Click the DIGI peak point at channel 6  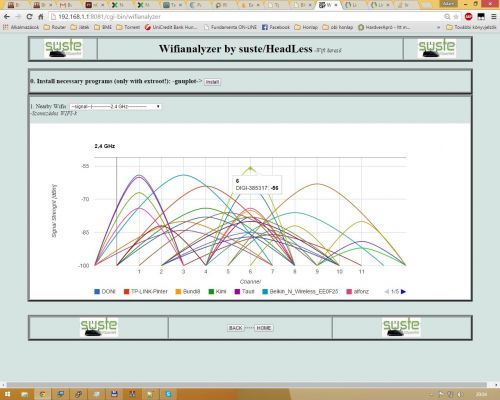[251, 167]
